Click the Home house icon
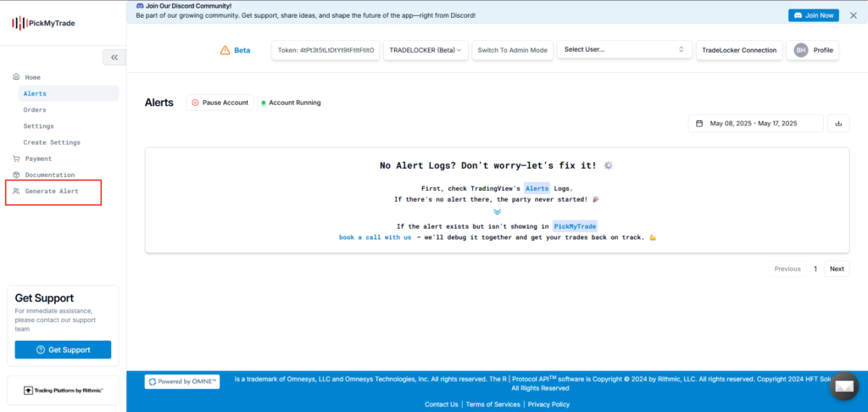 [x=16, y=77]
